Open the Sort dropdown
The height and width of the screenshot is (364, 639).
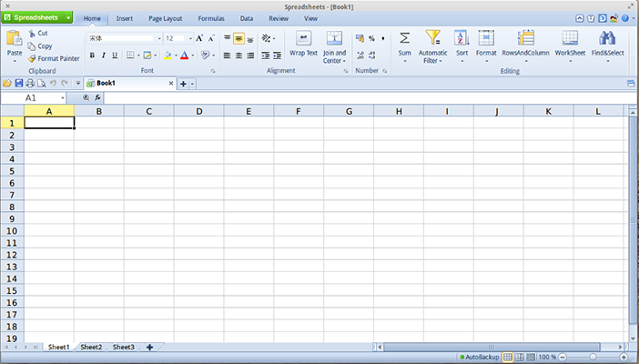pos(461,62)
